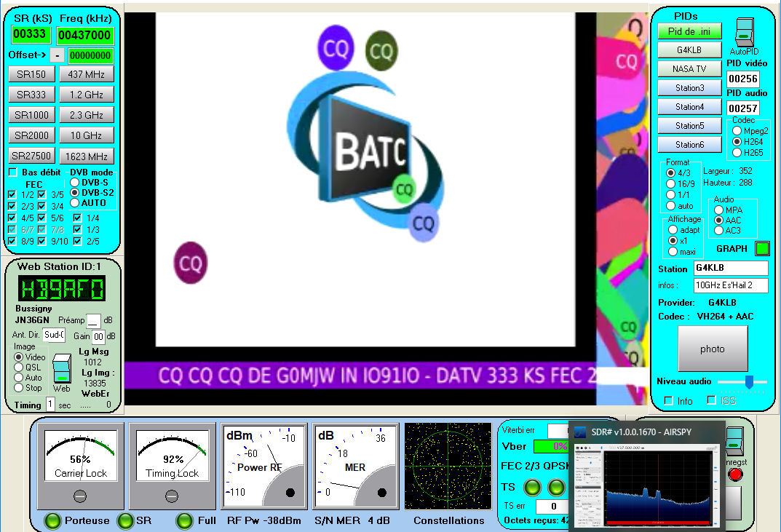Select QSL image mode
Image resolution: width=781 pixels, height=532 pixels.
19,368
